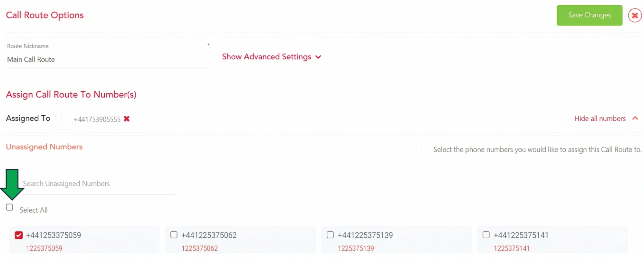This screenshot has width=644, height=258.
Task: Click the Hide all numbers link
Action: click(x=600, y=119)
